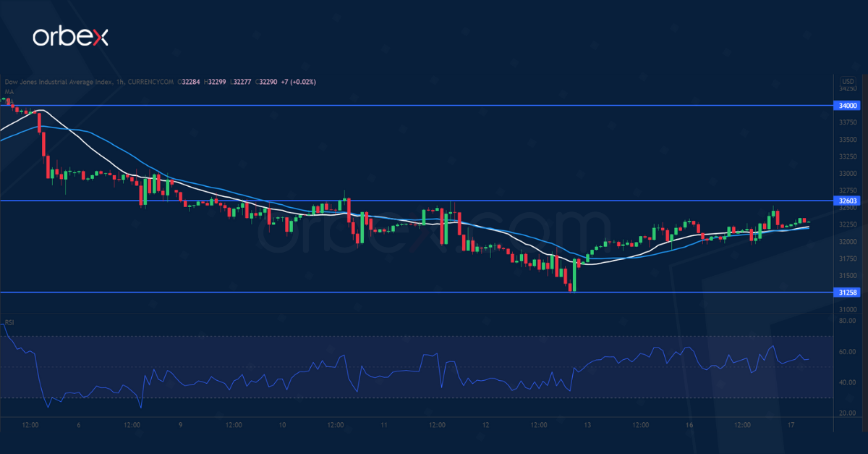Image resolution: width=868 pixels, height=454 pixels.
Task: Click the date label 17 on time axis
Action: (x=792, y=424)
